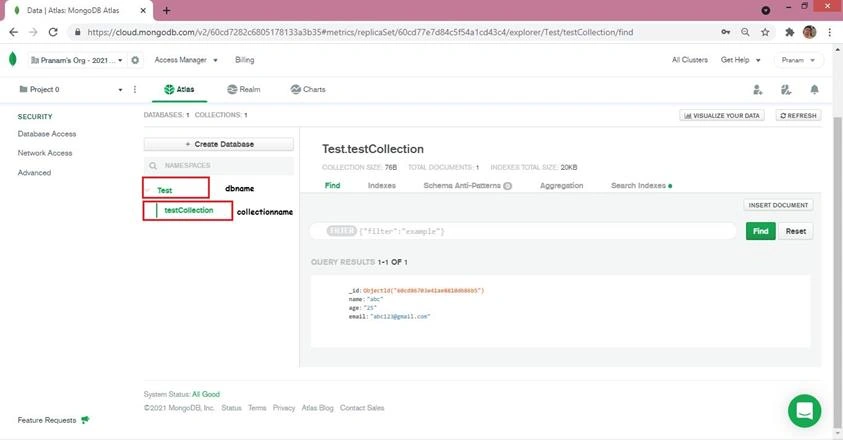
Task: Open Database Access in sidebar
Action: pyautogui.click(x=47, y=134)
